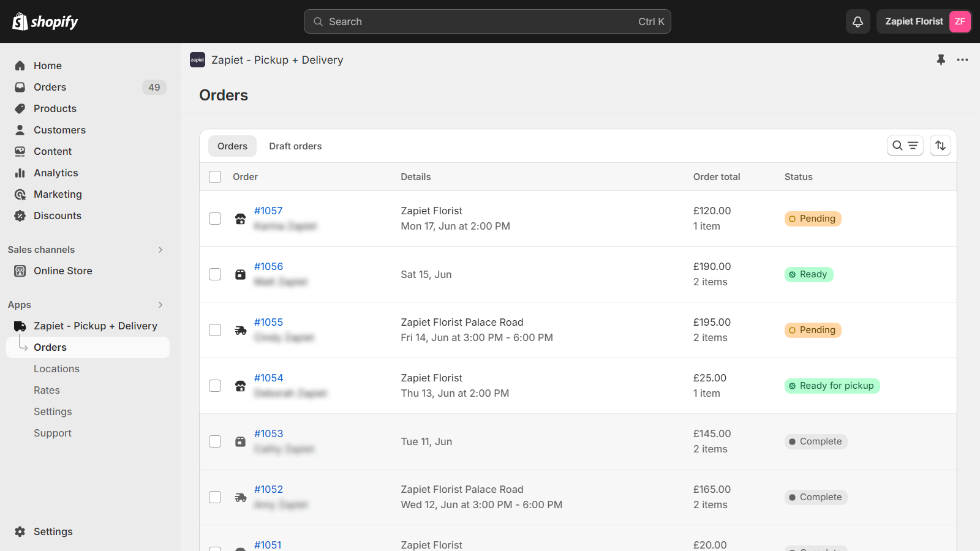Click the Zapiet app logo icon
The width and height of the screenshot is (980, 551).
pos(197,59)
